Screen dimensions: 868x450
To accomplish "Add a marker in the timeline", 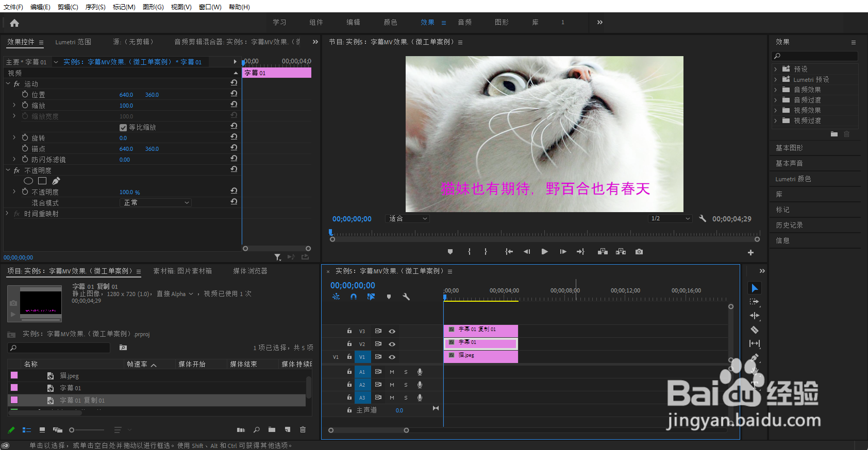I will (x=389, y=297).
